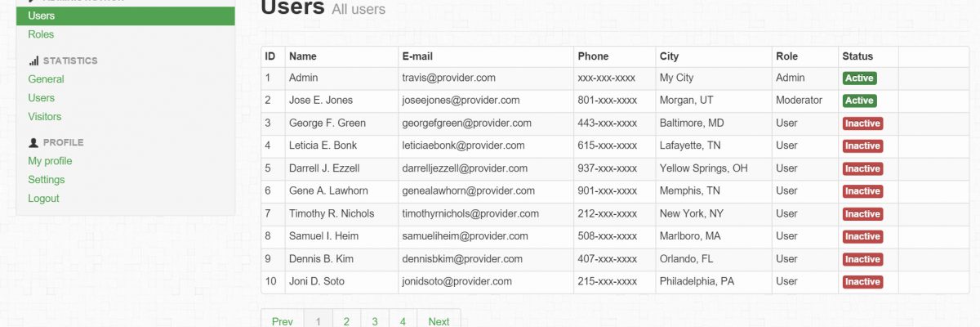The width and height of the screenshot is (980, 327).
Task: Click the Status column header
Action: 857,56
